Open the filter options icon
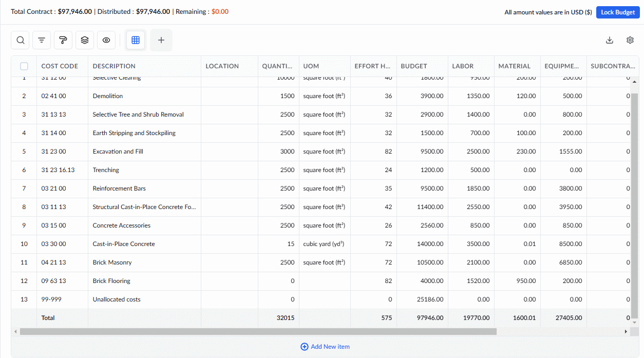This screenshot has height=358, width=644. [x=42, y=40]
